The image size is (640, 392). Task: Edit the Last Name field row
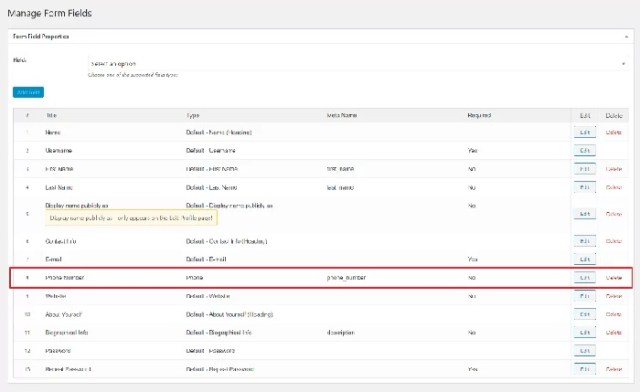click(584, 187)
